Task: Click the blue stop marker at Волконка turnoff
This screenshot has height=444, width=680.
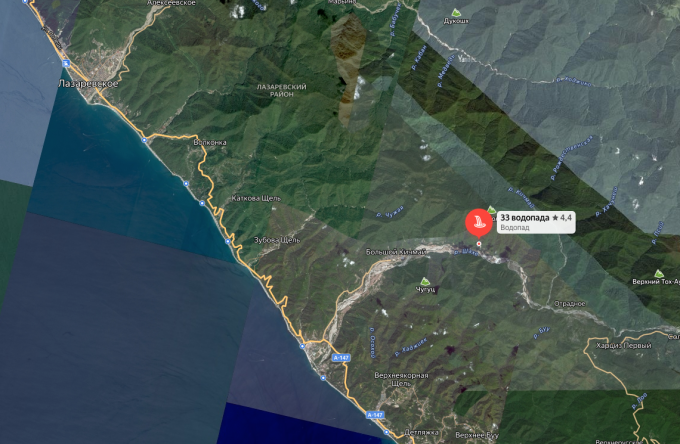Action: pyautogui.click(x=144, y=140)
